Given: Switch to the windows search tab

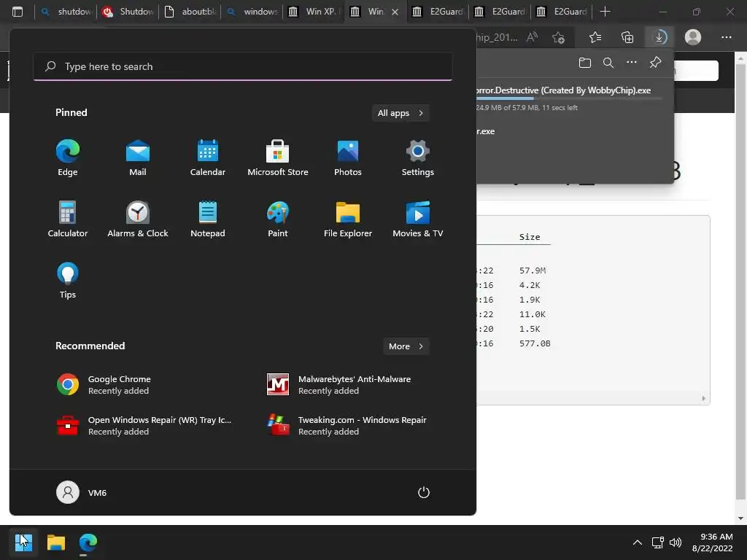Looking at the screenshot, I should pos(252,12).
